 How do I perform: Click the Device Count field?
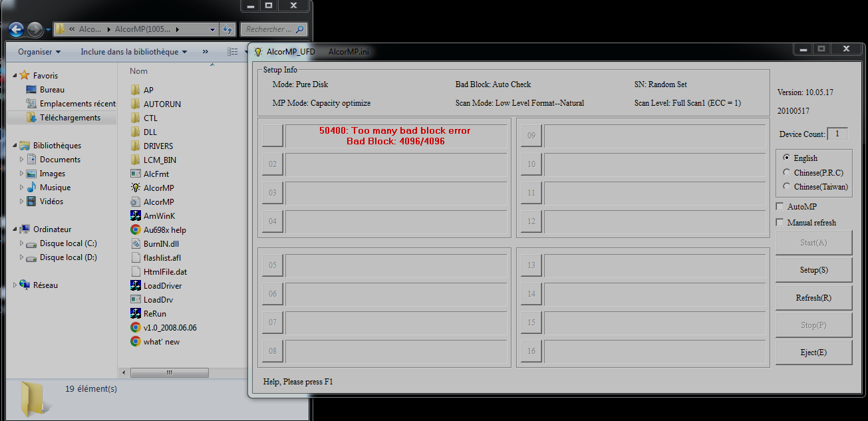coord(837,134)
